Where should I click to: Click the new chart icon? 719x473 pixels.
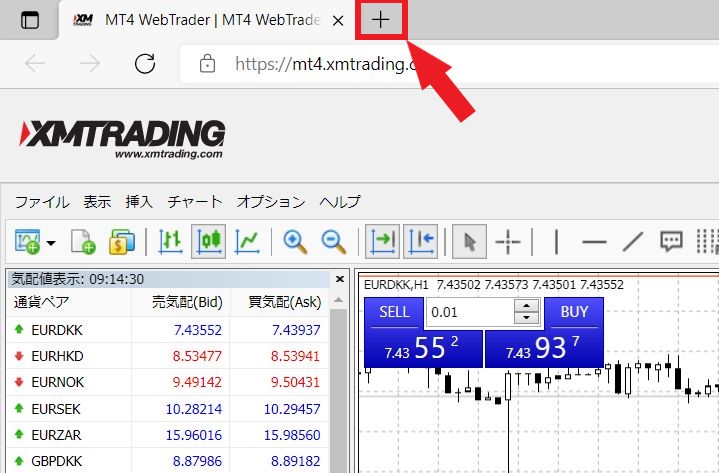[25, 241]
